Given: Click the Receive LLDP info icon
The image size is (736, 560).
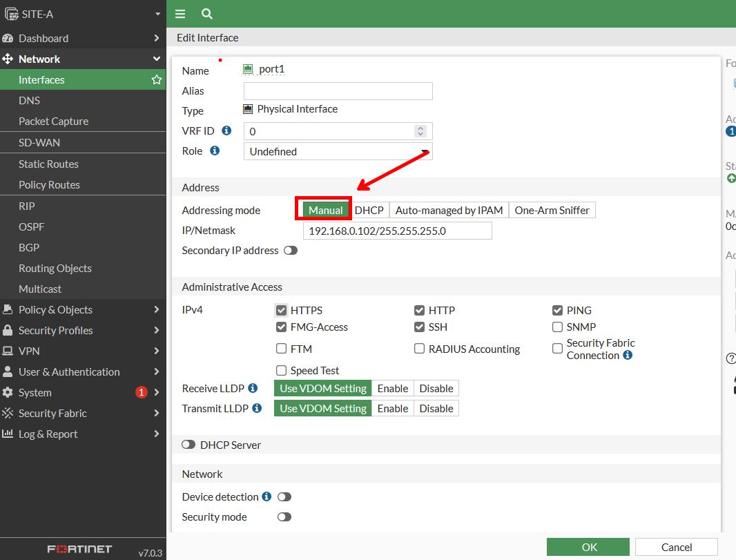Looking at the screenshot, I should tap(253, 388).
